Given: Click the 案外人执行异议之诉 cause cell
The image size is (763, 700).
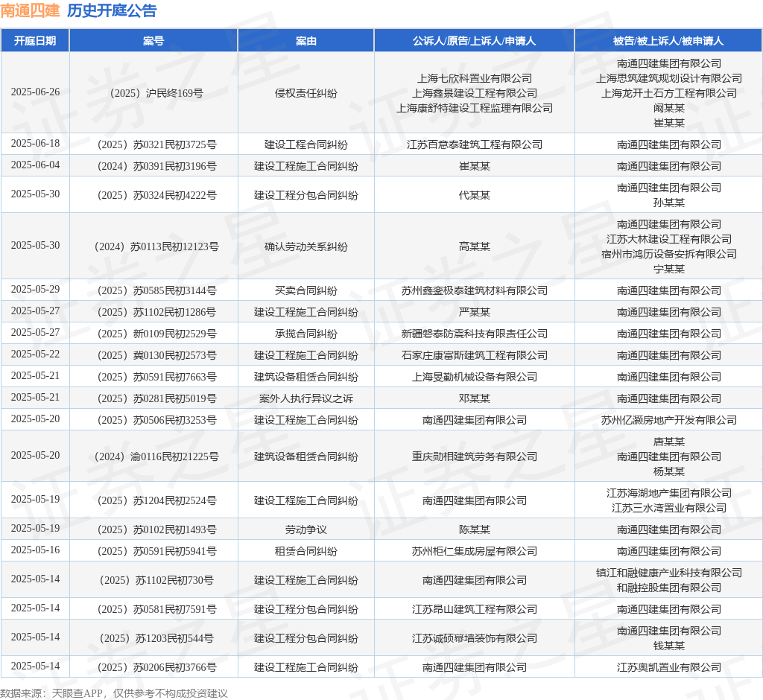Looking at the screenshot, I should click(305, 398).
